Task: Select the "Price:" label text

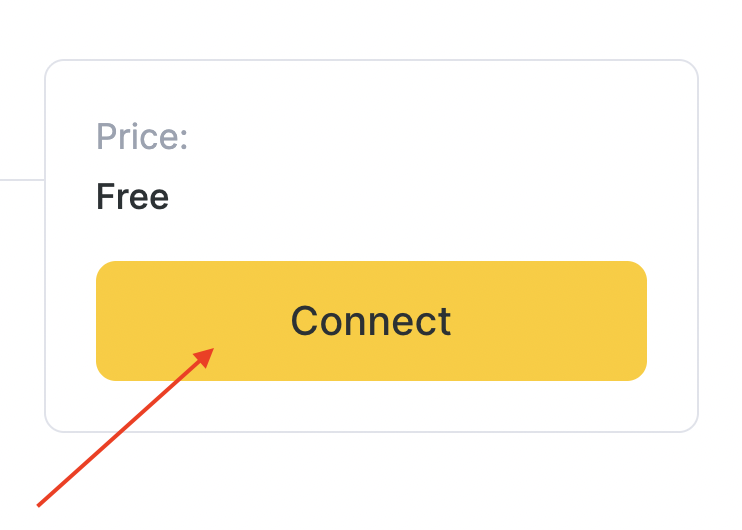Action: coord(142,137)
